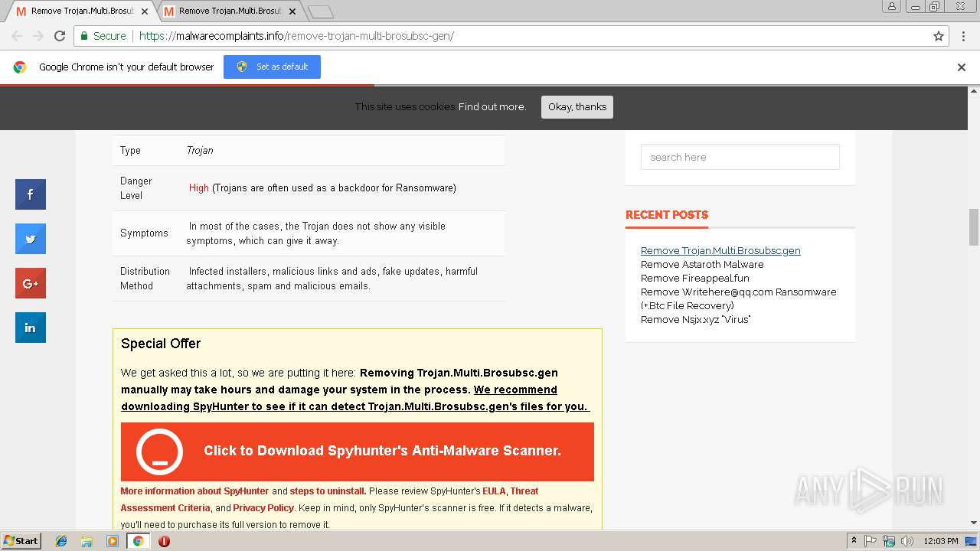Open the red Opera taskbar icon
The height and width of the screenshot is (551, 980).
(164, 541)
